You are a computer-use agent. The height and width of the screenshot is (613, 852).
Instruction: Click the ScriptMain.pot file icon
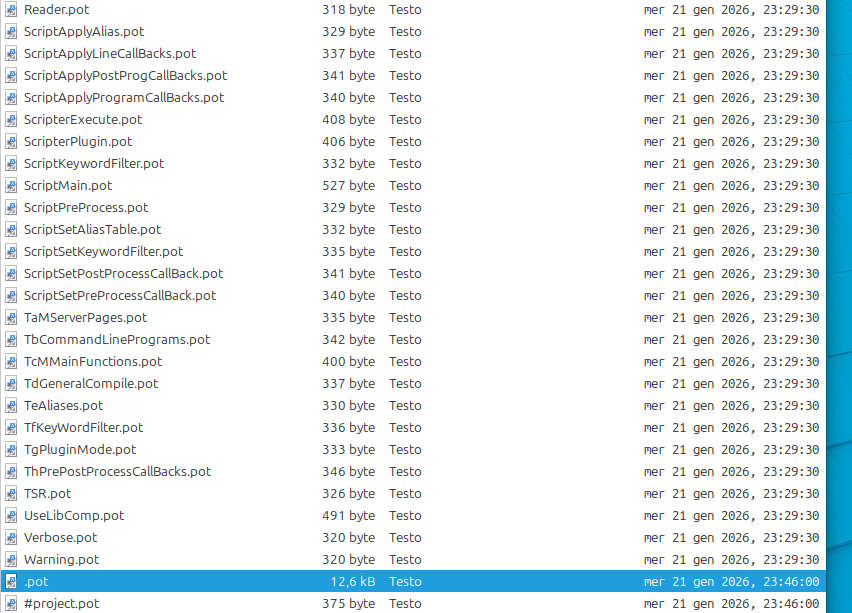coord(11,185)
